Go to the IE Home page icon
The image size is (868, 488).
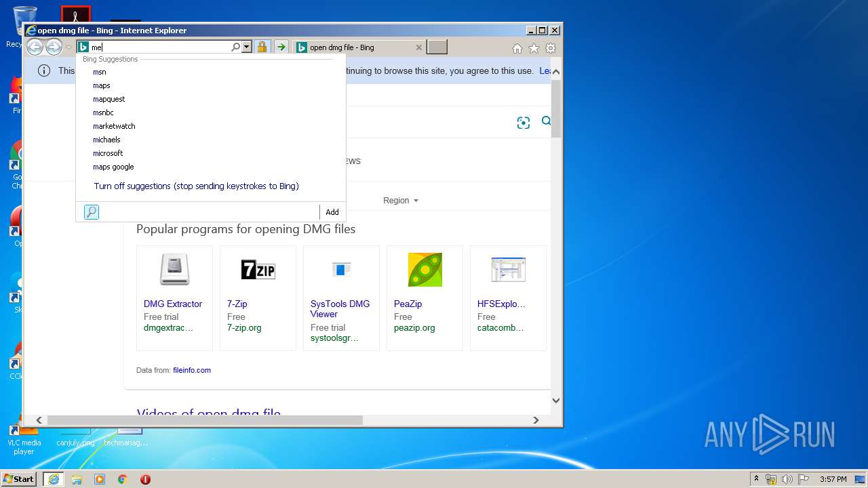point(517,48)
